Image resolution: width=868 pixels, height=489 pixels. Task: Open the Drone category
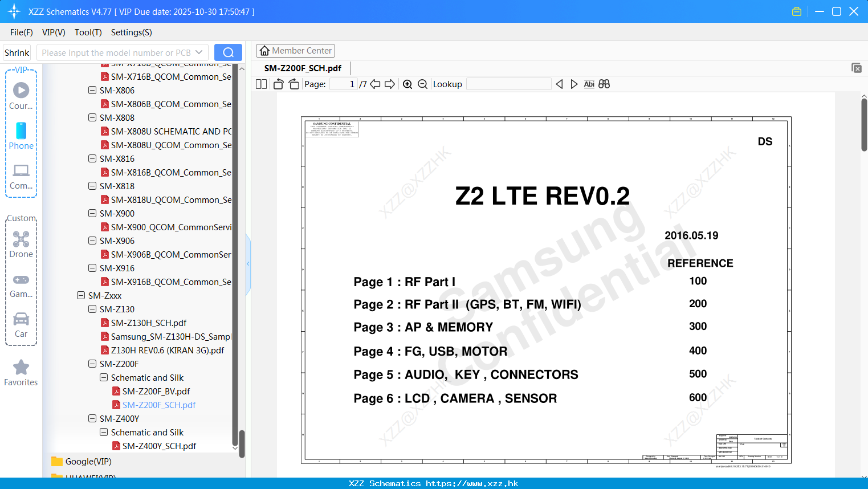point(21,244)
